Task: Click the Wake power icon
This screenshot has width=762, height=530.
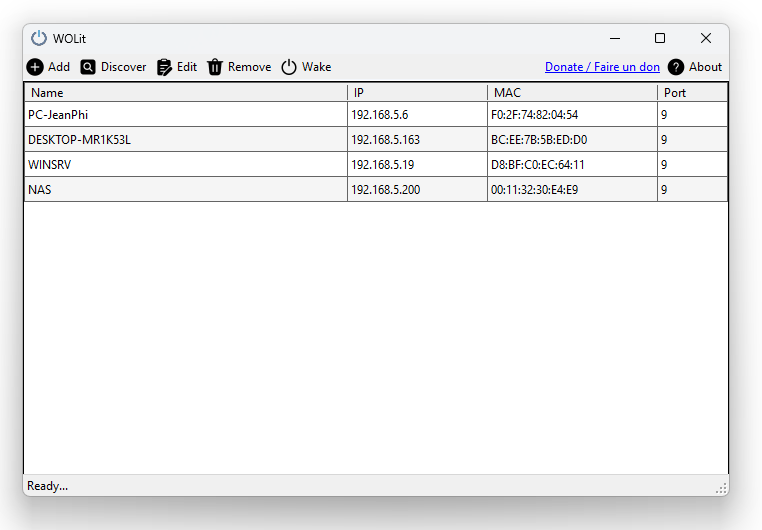Action: tap(289, 67)
